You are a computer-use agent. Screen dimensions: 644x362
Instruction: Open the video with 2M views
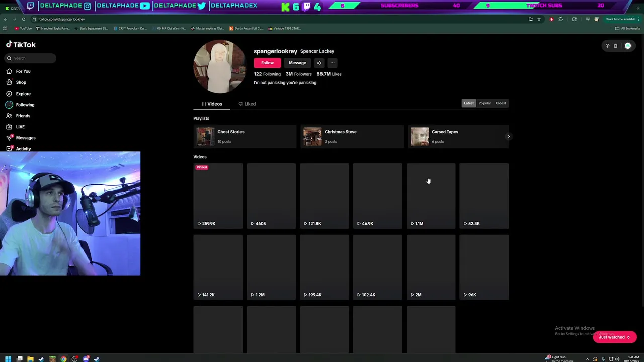click(431, 267)
